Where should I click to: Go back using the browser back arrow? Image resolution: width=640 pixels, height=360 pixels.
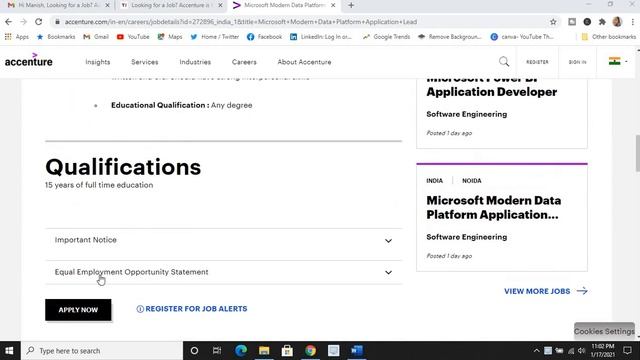click(x=9, y=22)
